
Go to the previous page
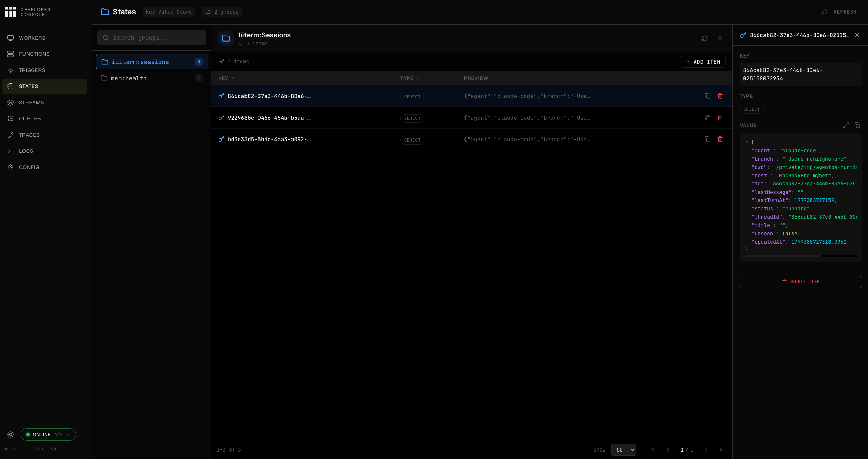point(668,450)
